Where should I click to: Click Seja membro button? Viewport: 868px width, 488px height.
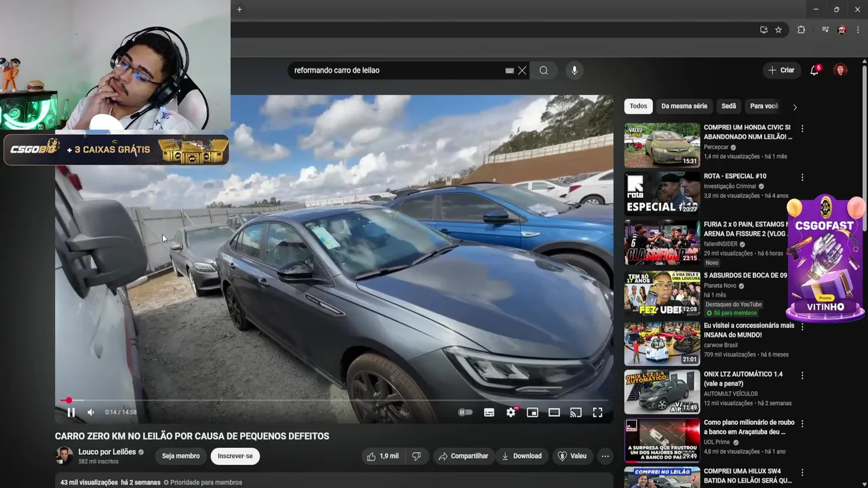click(x=181, y=456)
